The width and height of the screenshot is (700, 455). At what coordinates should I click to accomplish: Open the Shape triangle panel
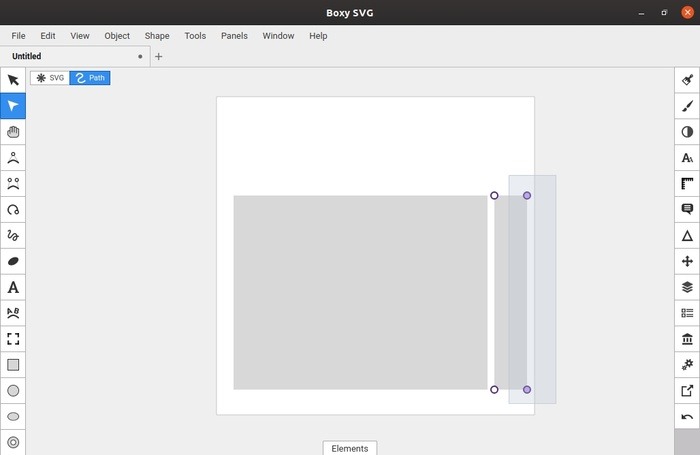687,235
